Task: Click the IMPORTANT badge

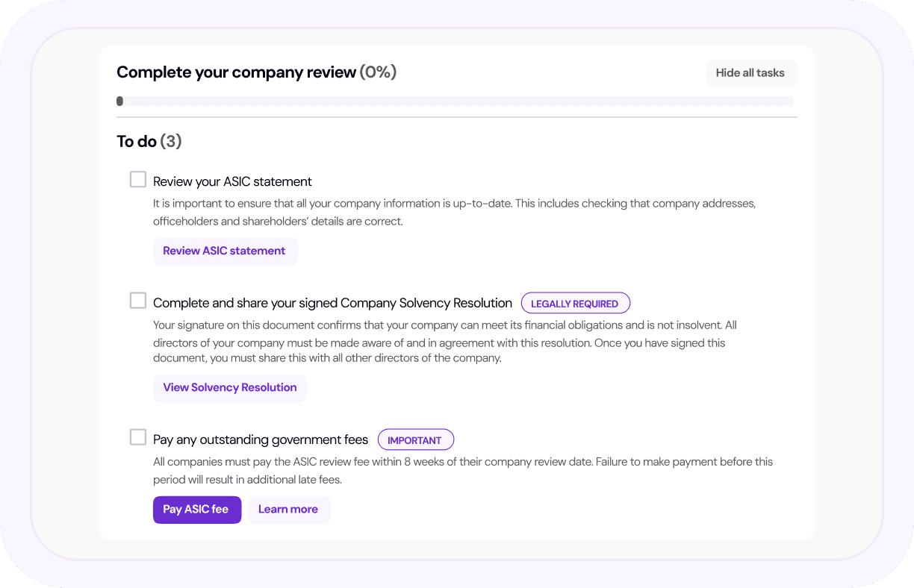Action: tap(415, 440)
